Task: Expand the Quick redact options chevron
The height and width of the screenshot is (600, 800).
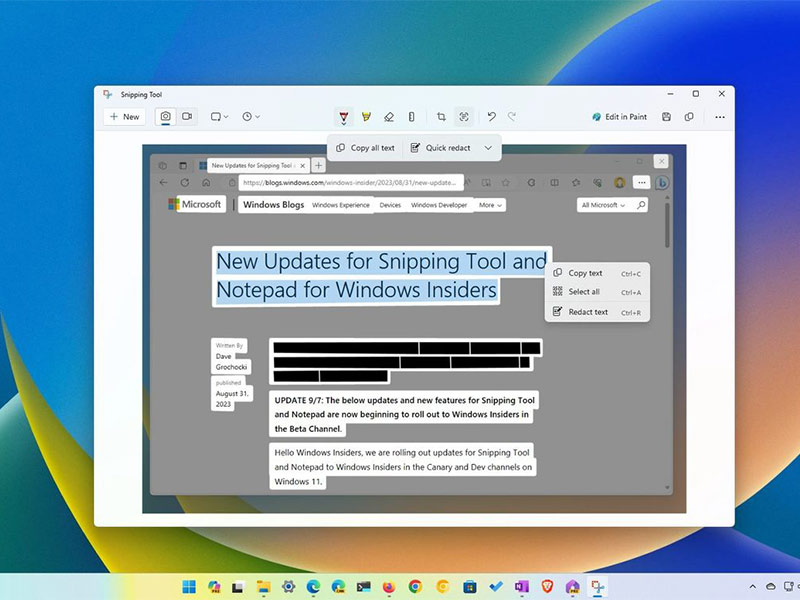Action: (488, 148)
